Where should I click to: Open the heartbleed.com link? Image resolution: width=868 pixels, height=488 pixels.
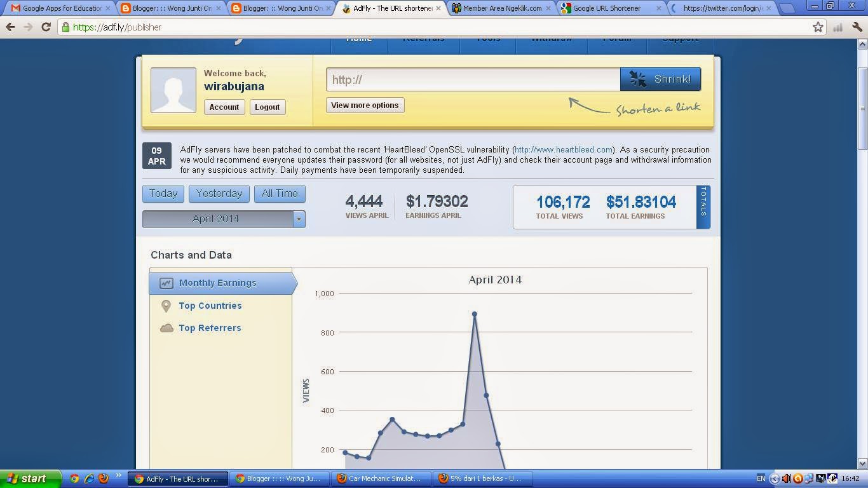pos(564,150)
